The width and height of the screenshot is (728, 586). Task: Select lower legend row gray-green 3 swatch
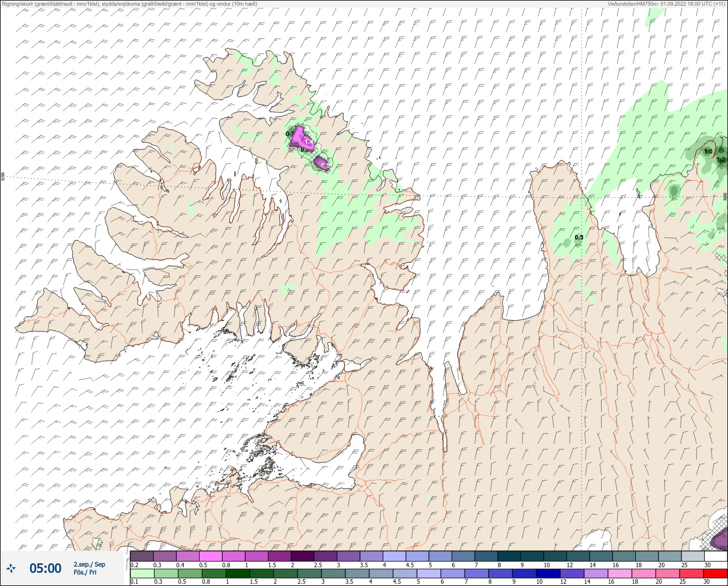point(333,573)
